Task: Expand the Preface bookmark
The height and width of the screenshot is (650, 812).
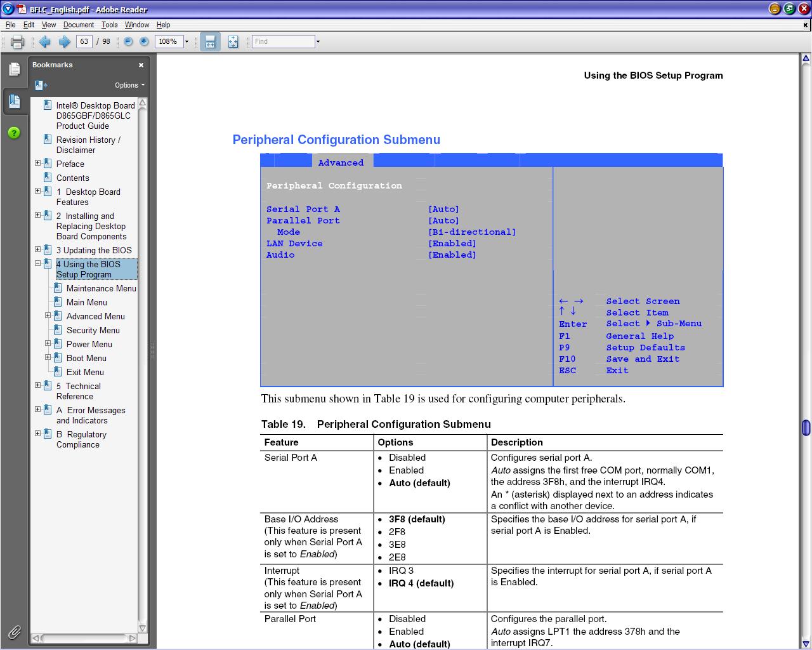Action: 37,163
